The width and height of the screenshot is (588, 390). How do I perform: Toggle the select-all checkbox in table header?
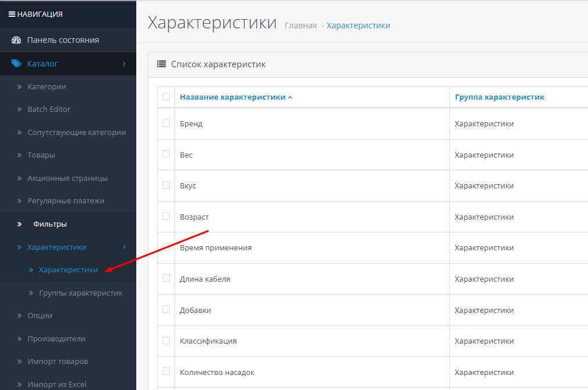click(166, 97)
